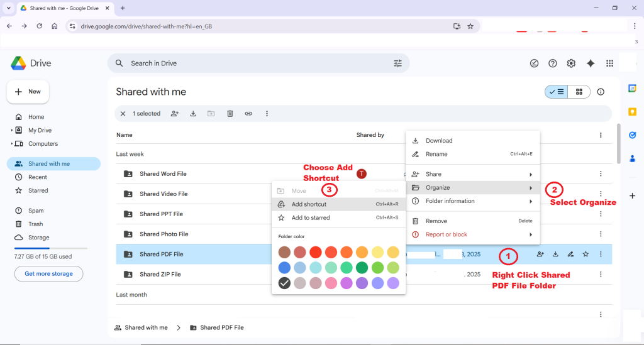Click the copy link icon in toolbar
The image size is (644, 345).
click(248, 114)
